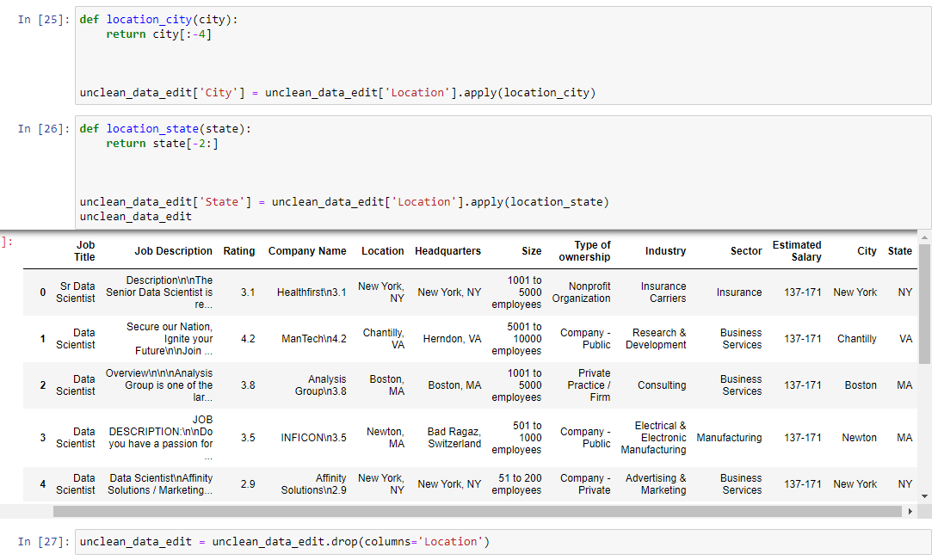The image size is (938, 560).
Task: Click the 'Sr Data Scientist' job title cell
Action: [76, 292]
